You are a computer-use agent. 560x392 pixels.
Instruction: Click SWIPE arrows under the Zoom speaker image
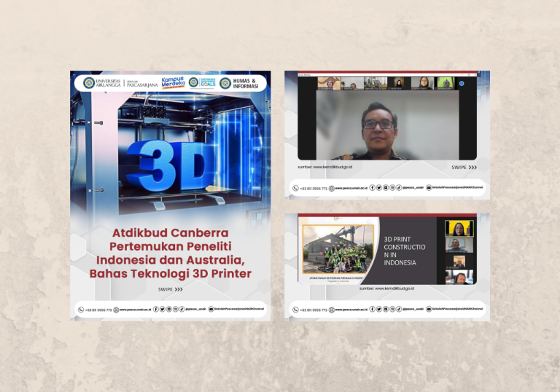(464, 167)
